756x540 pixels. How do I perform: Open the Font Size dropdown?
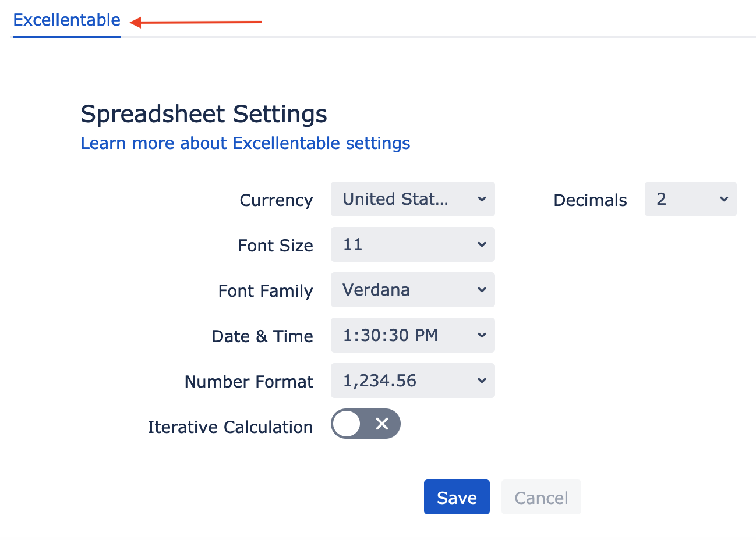pos(413,244)
